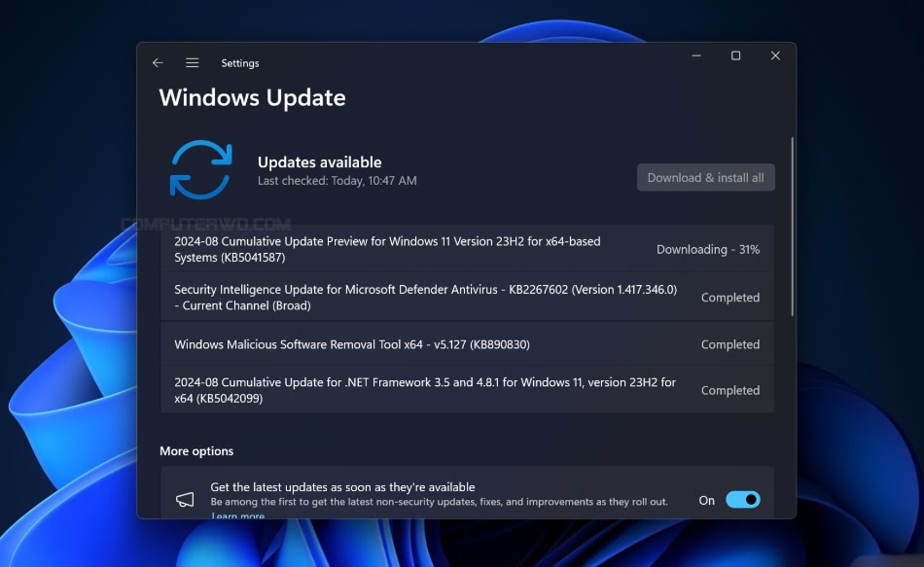
Task: Click Completed status for Malicious Software Removal
Action: point(730,345)
